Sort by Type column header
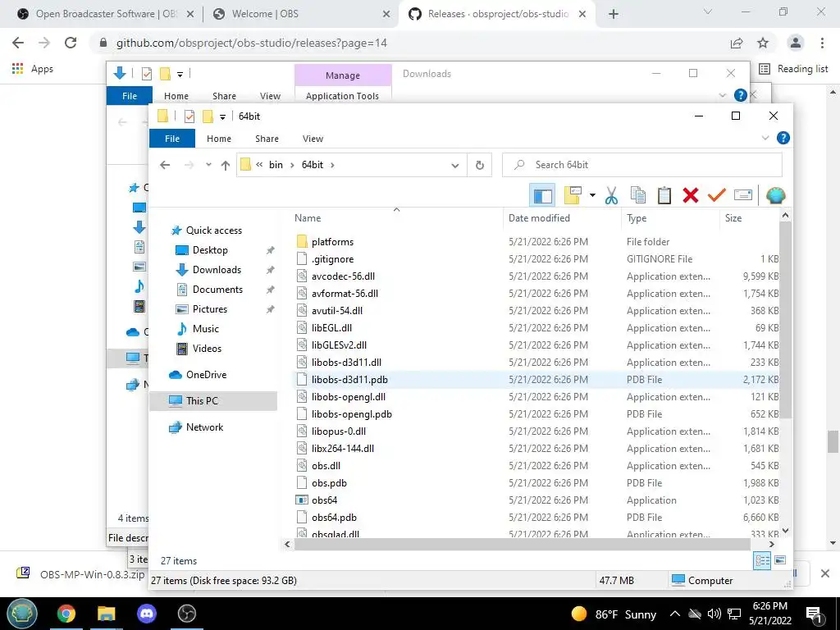Viewport: 840px width, 630px height. coord(637,218)
